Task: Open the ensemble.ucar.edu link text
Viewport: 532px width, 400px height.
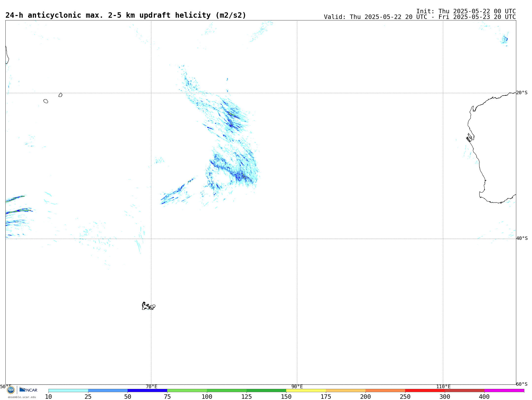Action: (22, 397)
